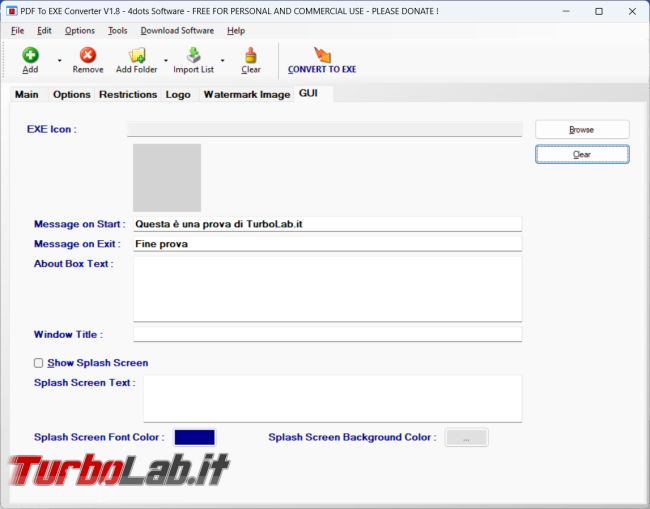Click the EXE Icon path field
The image size is (650, 509).
(x=325, y=129)
